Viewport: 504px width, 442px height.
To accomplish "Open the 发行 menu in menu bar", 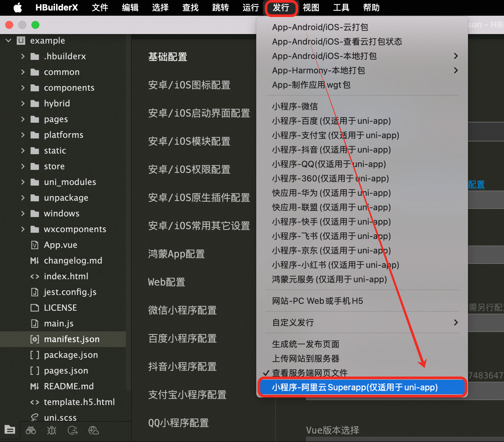I will click(x=281, y=8).
